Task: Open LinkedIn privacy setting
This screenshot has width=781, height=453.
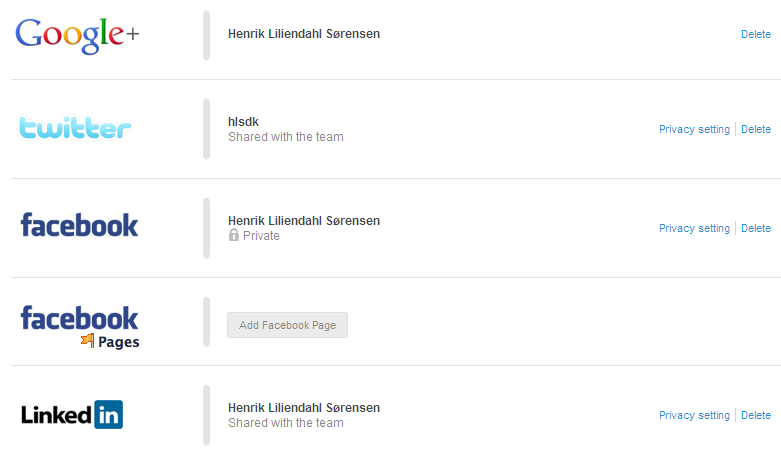Action: [694, 415]
